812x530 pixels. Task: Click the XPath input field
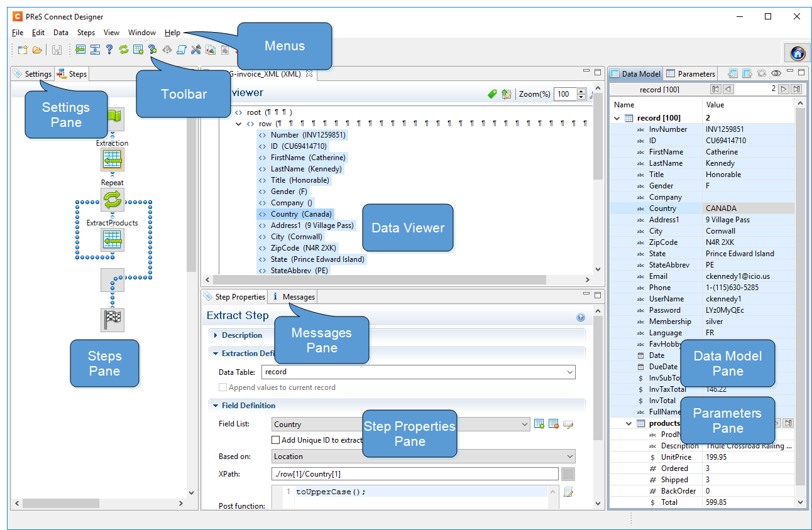point(415,474)
